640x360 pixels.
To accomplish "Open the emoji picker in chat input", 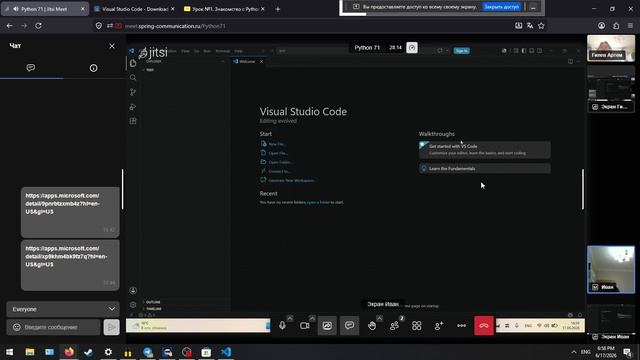I will [16, 327].
